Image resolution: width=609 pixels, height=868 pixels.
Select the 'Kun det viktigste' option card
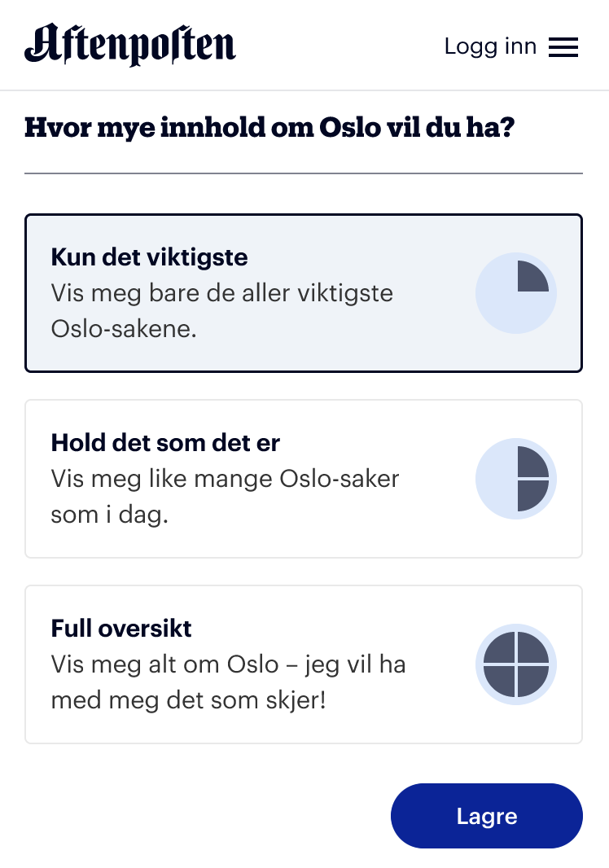tap(304, 293)
